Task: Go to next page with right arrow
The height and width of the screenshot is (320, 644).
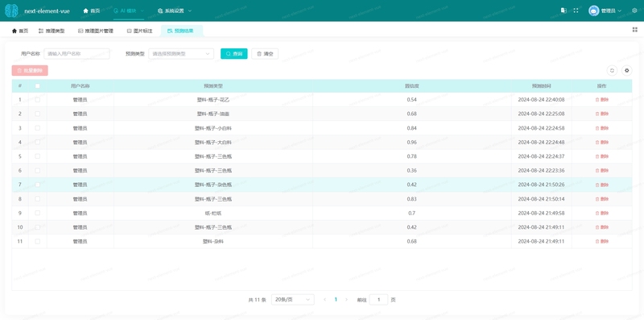Action: [x=346, y=299]
